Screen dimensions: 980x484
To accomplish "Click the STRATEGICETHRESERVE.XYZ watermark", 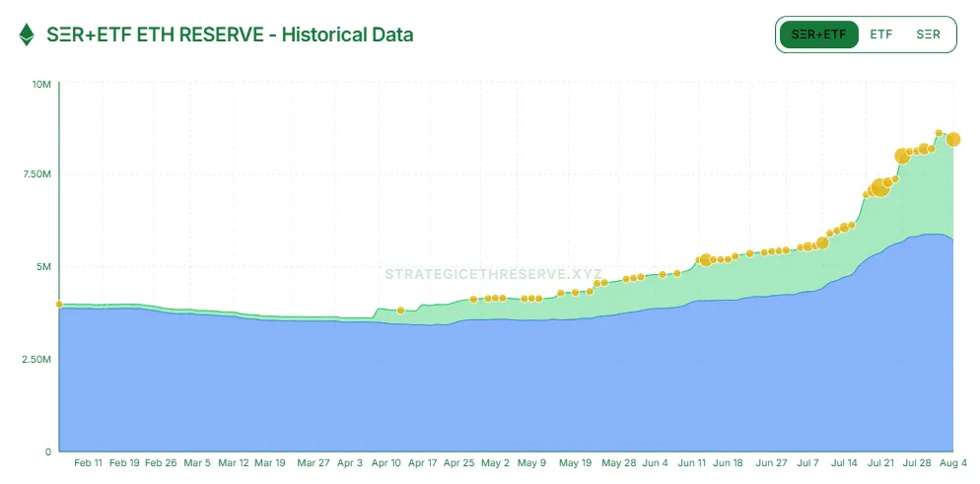I will 492,273.
